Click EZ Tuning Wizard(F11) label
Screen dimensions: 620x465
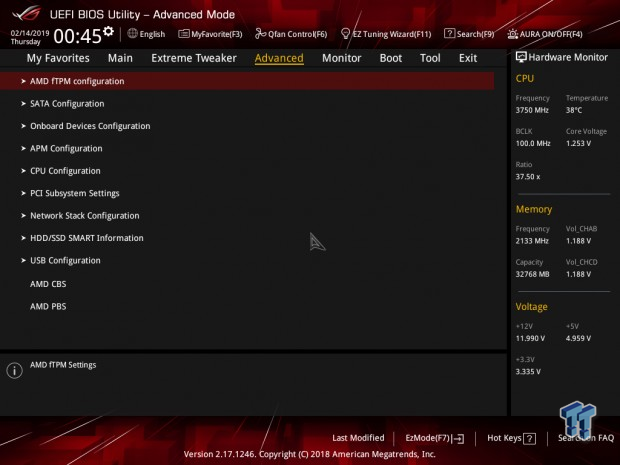392,34
